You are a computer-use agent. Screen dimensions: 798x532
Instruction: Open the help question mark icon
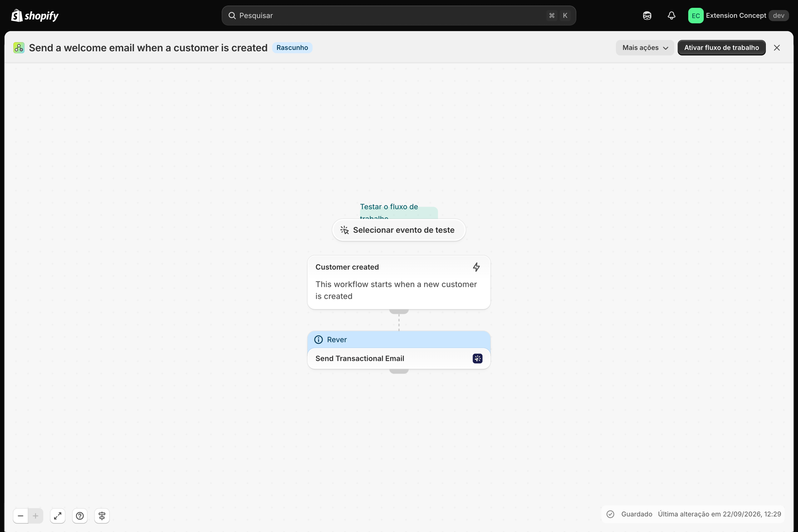click(80, 516)
